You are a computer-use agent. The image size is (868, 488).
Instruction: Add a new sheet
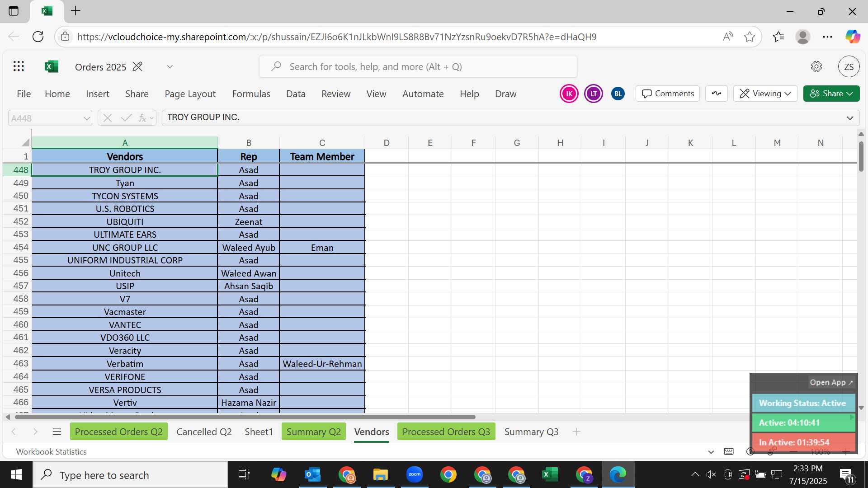point(576,432)
